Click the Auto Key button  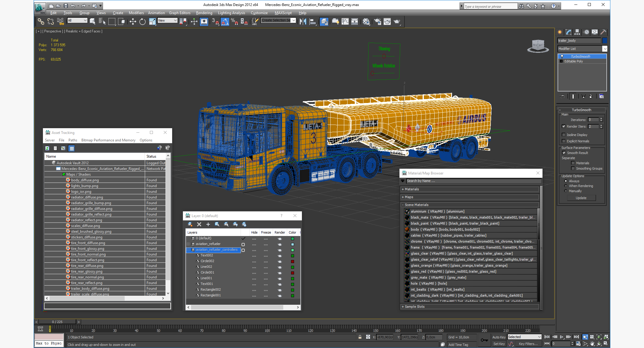499,337
